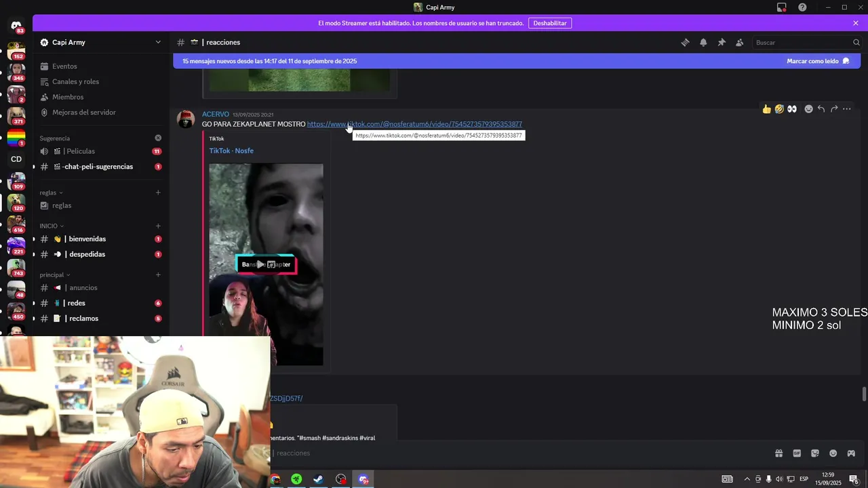
Task: Click Marcar como leído
Action: pos(818,61)
